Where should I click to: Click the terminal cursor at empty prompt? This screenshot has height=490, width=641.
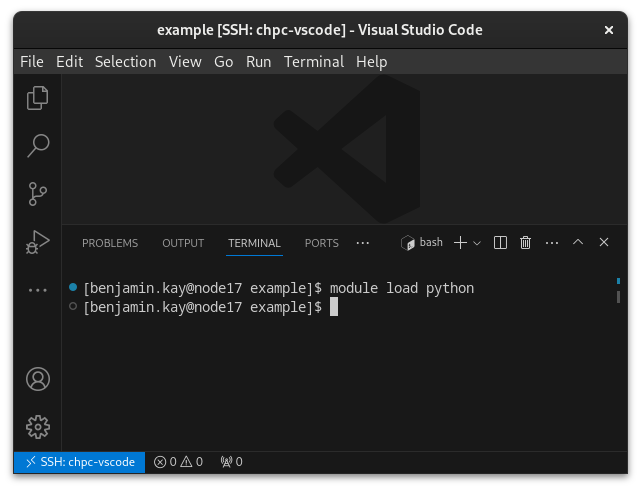[x=334, y=307]
